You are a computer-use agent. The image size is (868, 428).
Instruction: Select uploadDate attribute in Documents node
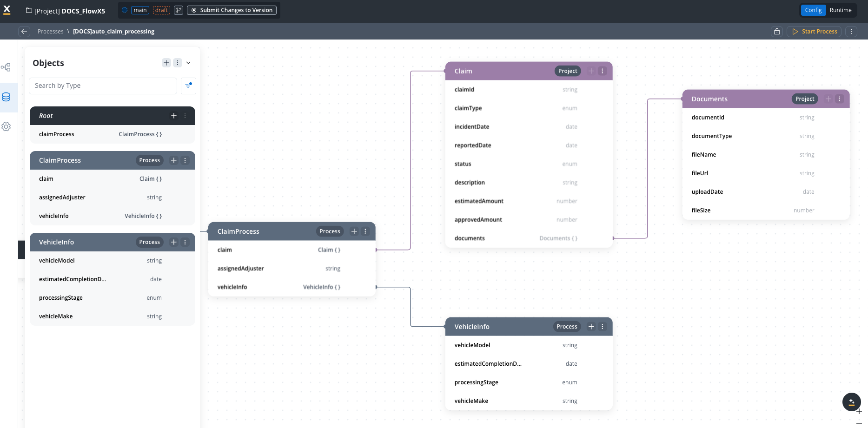coord(766,192)
